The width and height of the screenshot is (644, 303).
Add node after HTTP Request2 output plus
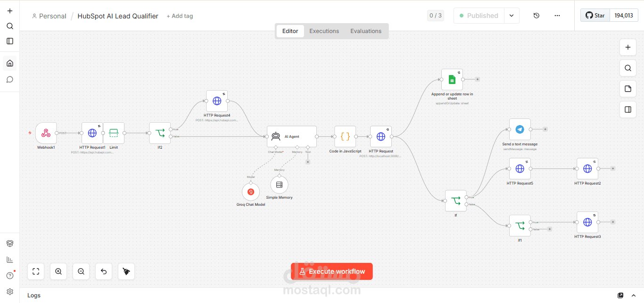click(x=613, y=168)
